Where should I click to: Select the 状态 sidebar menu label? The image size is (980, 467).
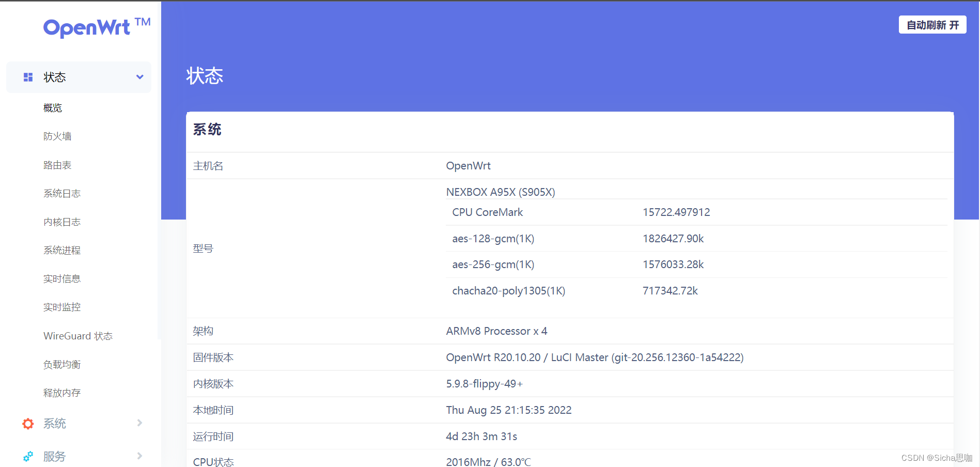pyautogui.click(x=55, y=77)
